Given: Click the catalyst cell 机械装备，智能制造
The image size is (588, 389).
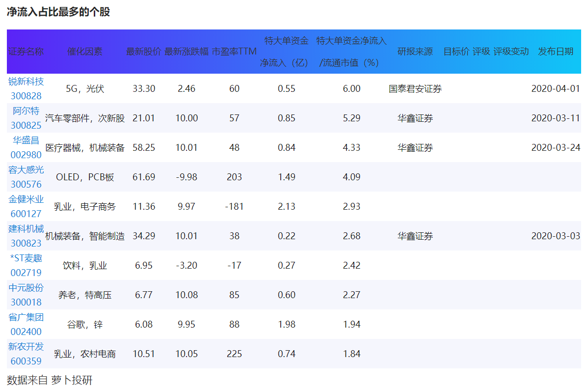Looking at the screenshot, I should tap(85, 236).
